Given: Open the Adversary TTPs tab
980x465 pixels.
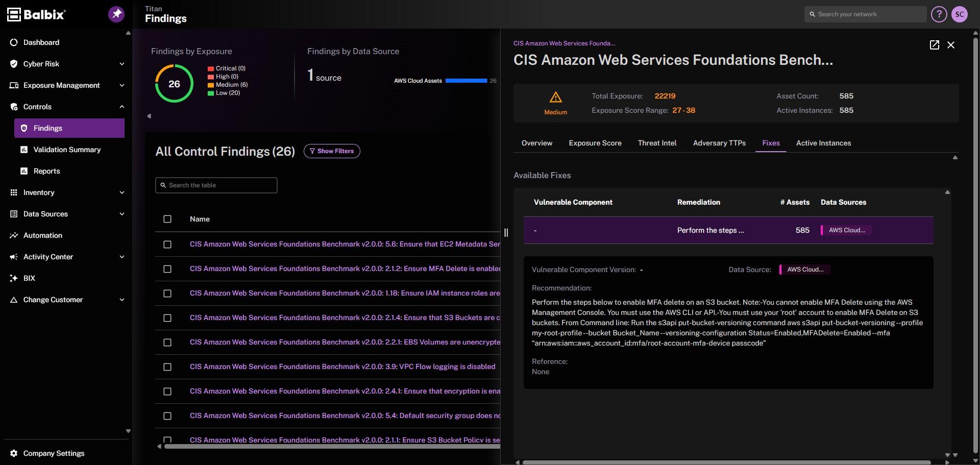Looking at the screenshot, I should [719, 143].
